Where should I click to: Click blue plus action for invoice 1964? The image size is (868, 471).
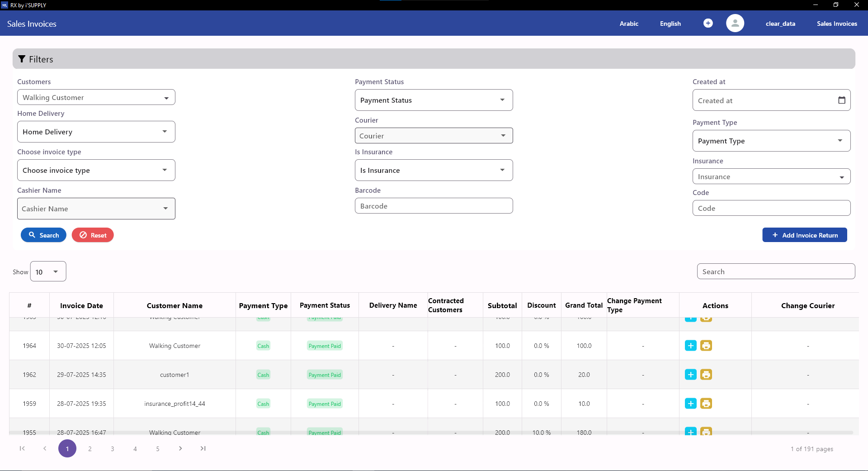click(691, 346)
